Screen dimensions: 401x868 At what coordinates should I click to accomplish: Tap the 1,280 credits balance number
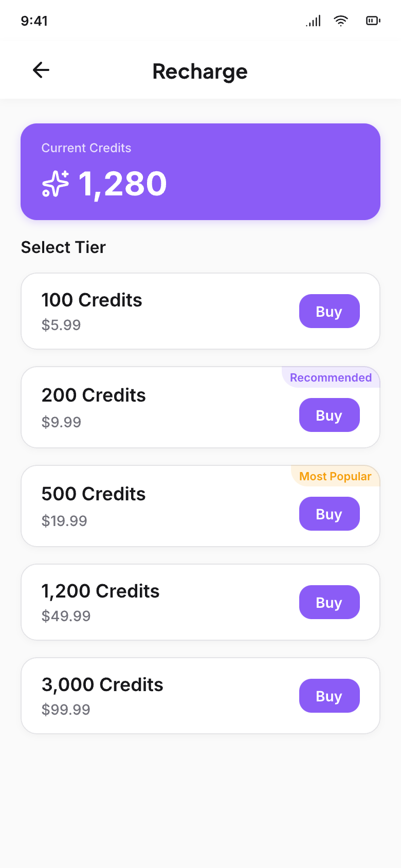(x=122, y=184)
